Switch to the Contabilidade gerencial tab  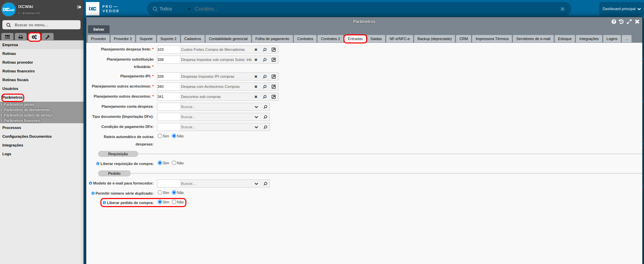pos(228,39)
